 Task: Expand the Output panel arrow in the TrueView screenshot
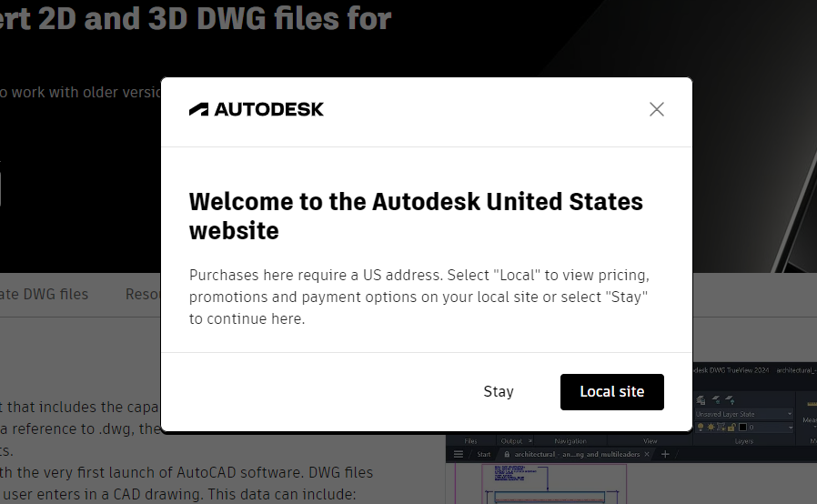530,441
